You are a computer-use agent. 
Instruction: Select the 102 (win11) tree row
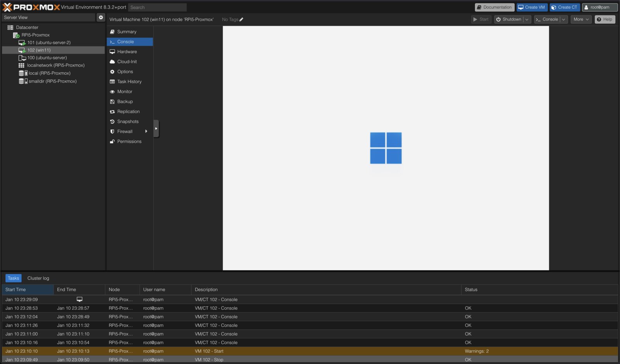point(53,50)
